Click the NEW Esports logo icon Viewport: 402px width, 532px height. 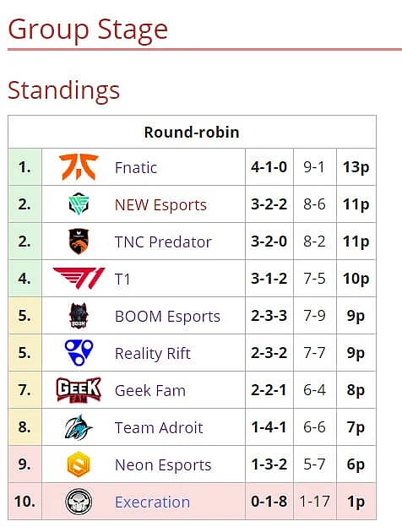(x=79, y=204)
